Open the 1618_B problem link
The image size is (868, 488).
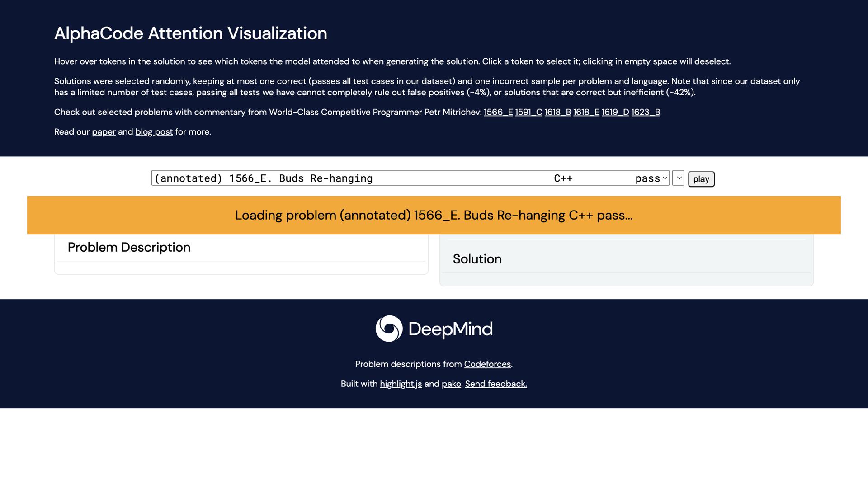(x=557, y=112)
